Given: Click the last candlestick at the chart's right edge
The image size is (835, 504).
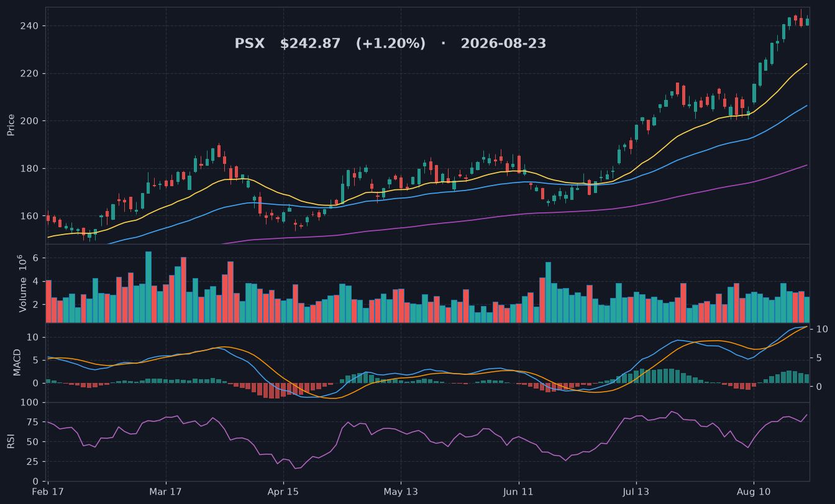Looking at the screenshot, I should point(807,21).
